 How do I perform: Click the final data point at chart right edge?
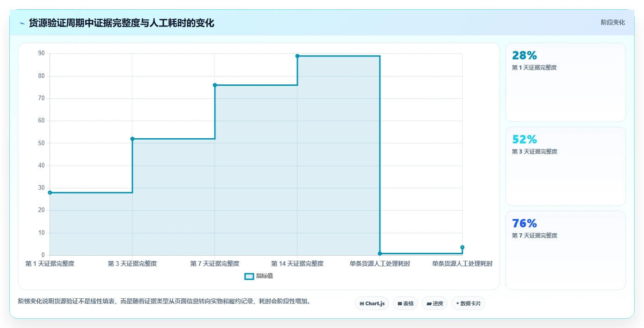(x=462, y=247)
